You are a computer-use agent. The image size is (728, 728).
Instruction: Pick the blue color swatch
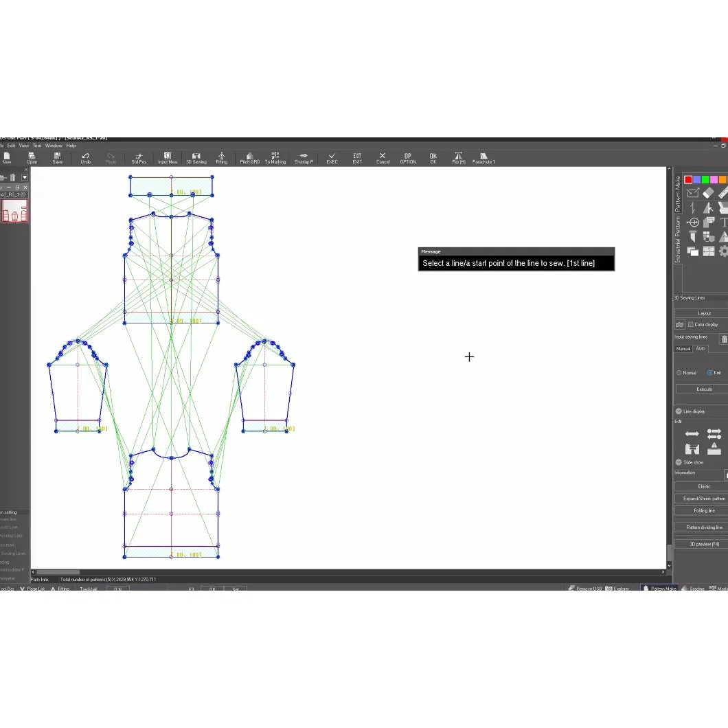point(697,180)
